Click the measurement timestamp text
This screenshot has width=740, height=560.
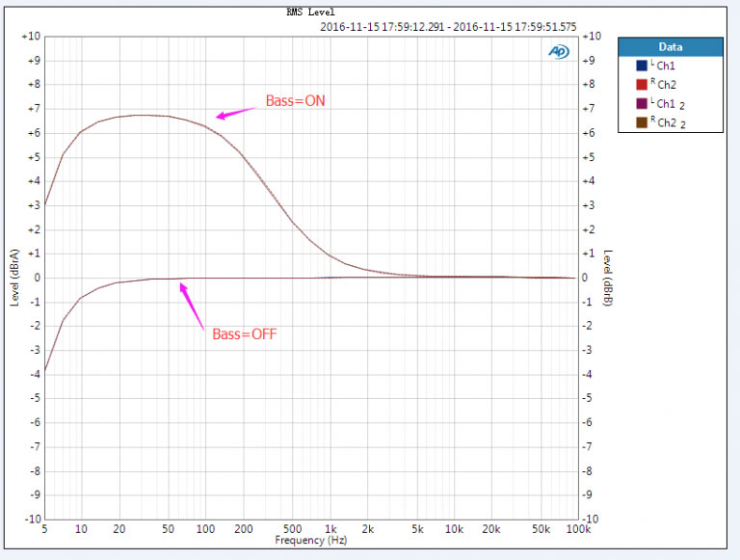[447, 27]
